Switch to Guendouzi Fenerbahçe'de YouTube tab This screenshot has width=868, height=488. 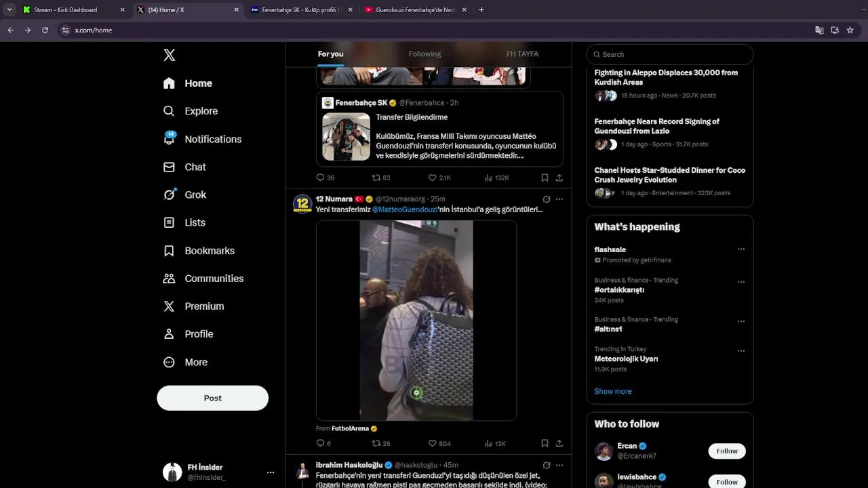pos(415,9)
